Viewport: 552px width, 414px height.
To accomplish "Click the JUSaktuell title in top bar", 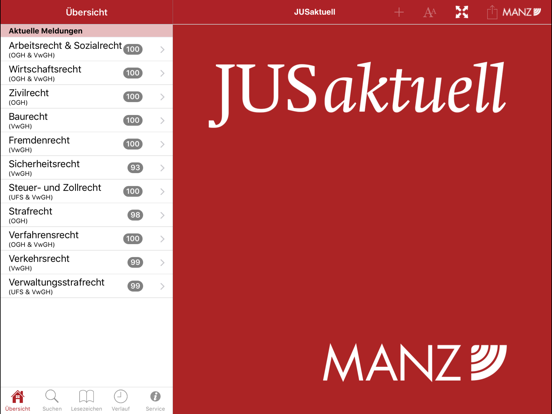I will pyautogui.click(x=315, y=12).
